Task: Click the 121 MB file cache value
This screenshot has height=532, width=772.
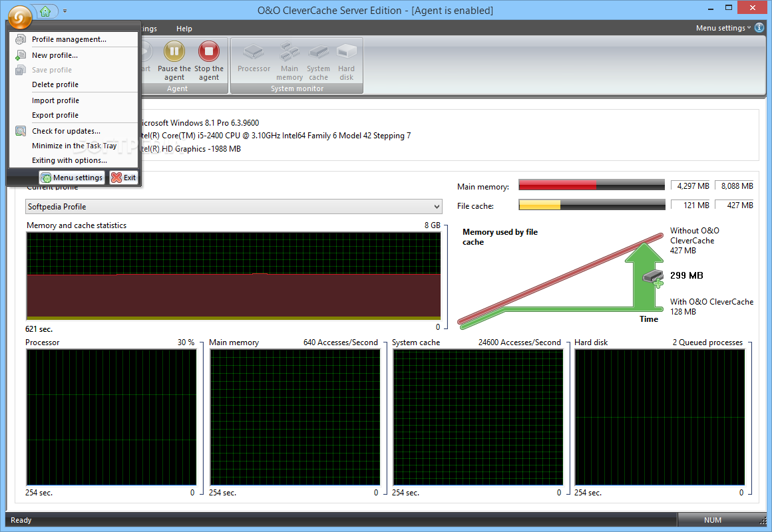Action: tap(691, 205)
